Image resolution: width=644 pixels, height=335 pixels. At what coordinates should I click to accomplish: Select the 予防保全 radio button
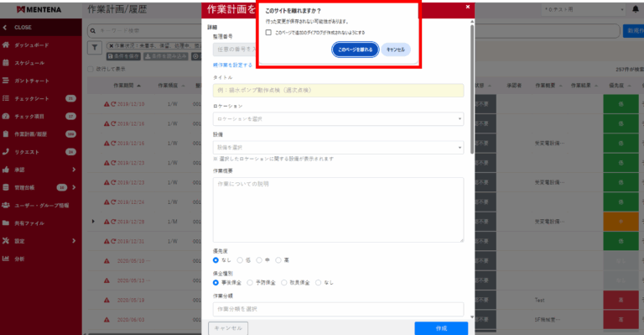(x=250, y=283)
